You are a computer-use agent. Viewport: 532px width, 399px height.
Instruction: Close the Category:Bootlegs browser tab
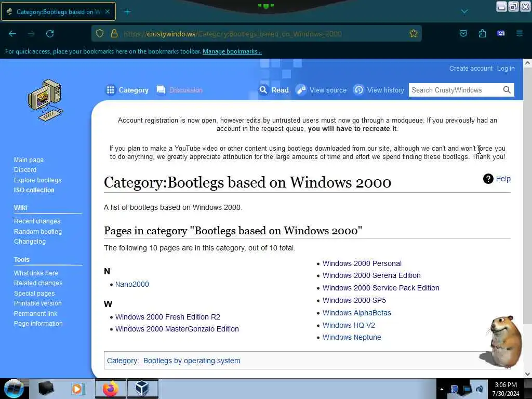(x=107, y=11)
